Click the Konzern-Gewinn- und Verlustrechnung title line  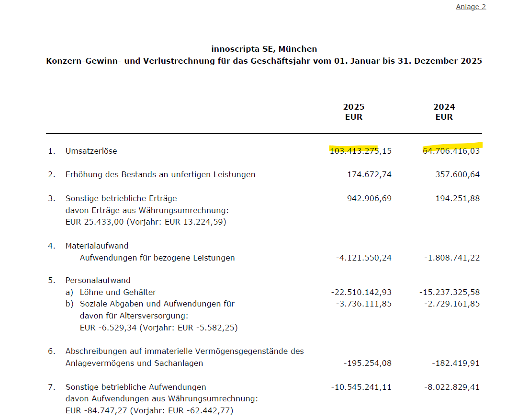click(264, 61)
